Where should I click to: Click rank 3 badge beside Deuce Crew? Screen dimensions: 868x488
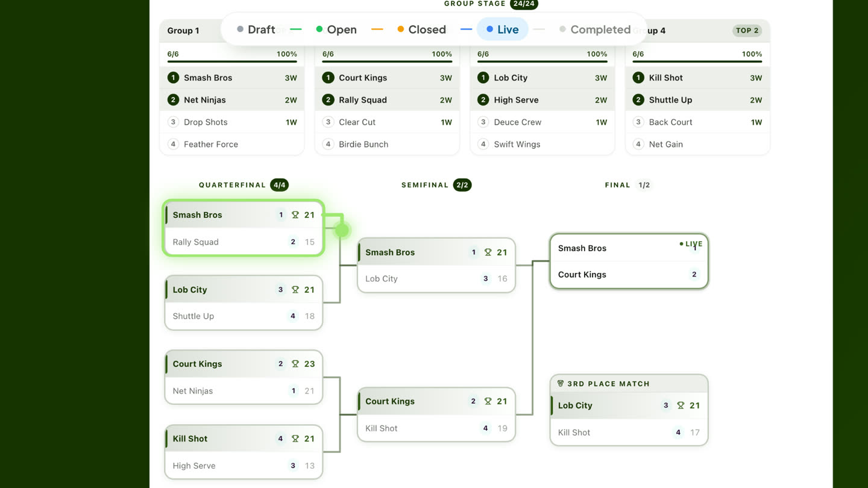[483, 122]
